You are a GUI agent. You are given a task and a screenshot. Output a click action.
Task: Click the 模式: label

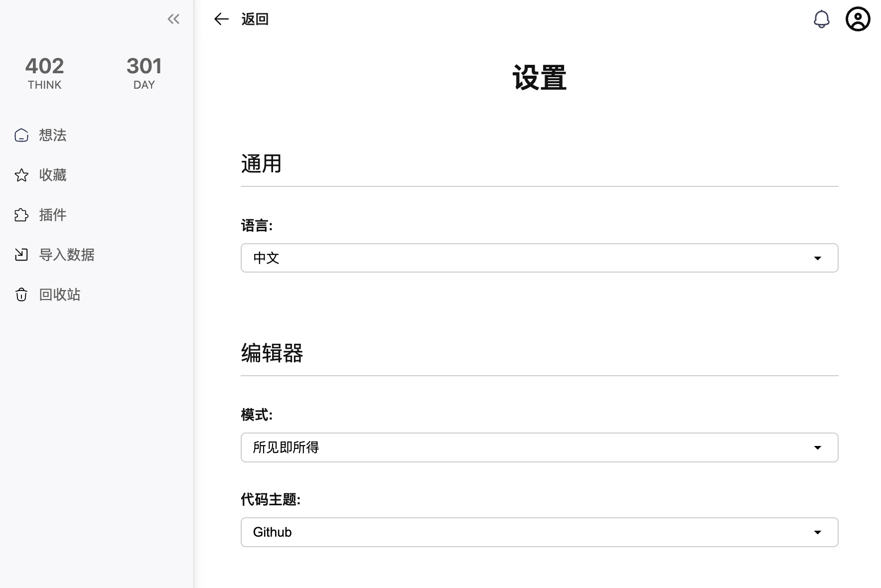[x=257, y=415]
